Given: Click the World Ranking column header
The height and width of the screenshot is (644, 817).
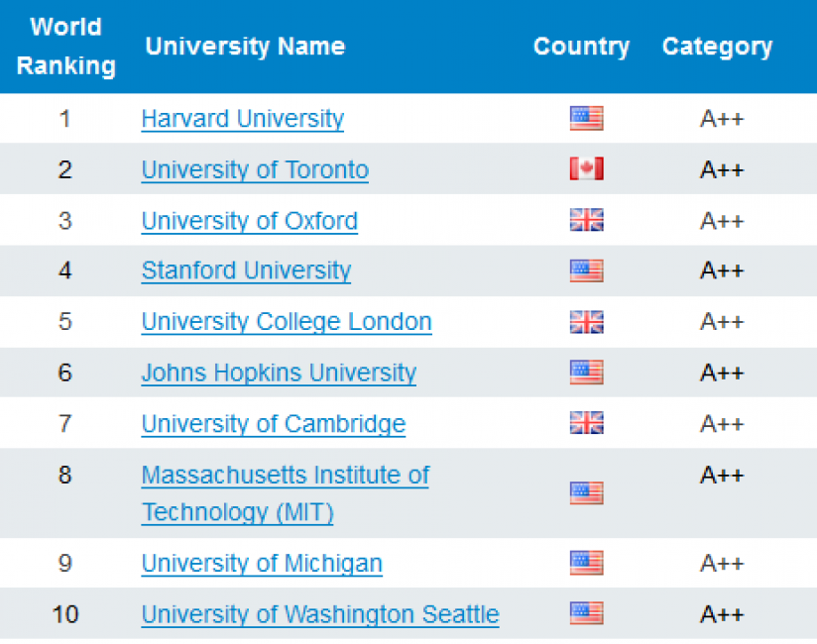Looking at the screenshot, I should click(x=65, y=47).
